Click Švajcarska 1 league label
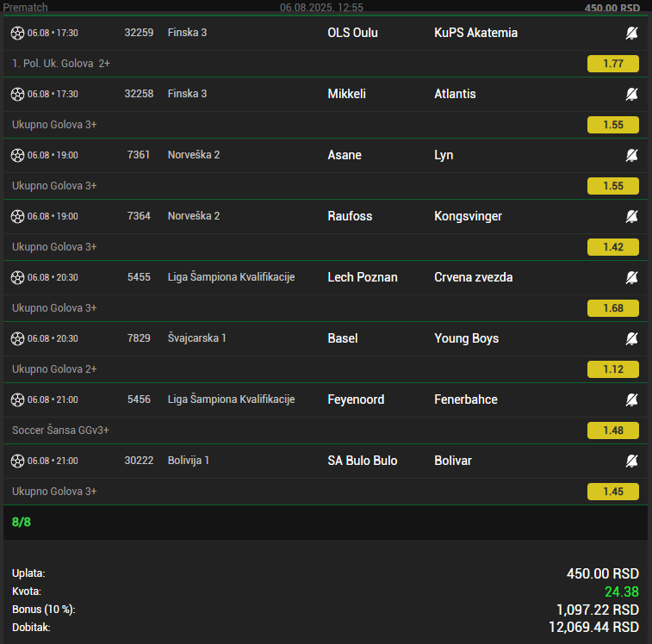Viewport: 652px width, 644px height. (196, 338)
